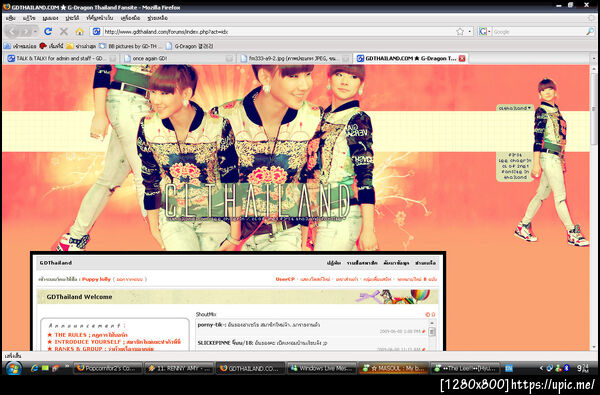600x395 pixels.
Task: Open the address bar history dropdown
Action: [x=470, y=32]
